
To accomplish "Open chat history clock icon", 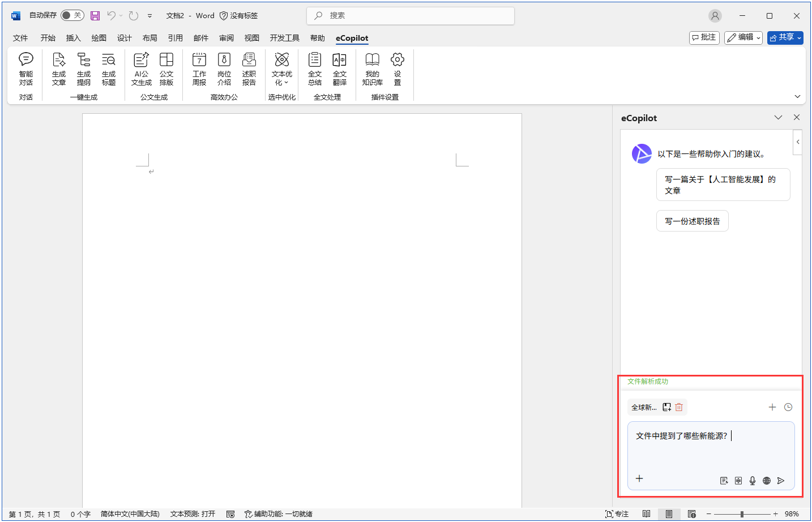I will [x=788, y=407].
